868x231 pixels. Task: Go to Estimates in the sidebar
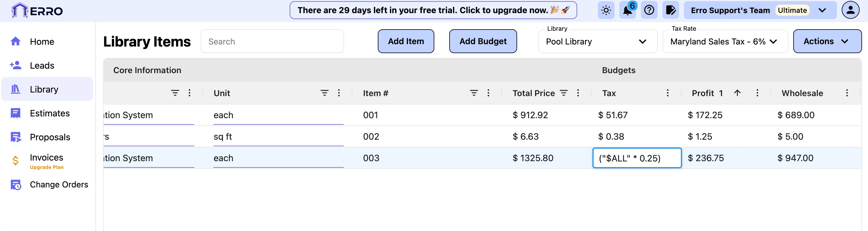pyautogui.click(x=50, y=113)
